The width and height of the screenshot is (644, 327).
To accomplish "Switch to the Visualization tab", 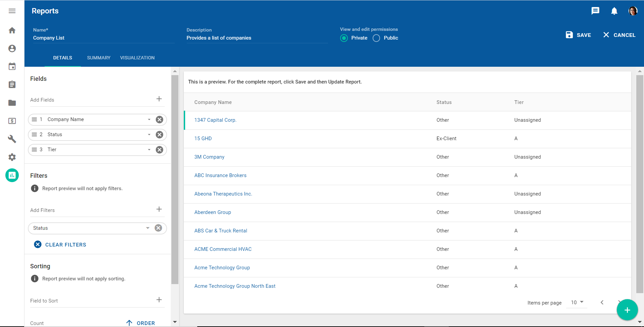I will pyautogui.click(x=137, y=58).
